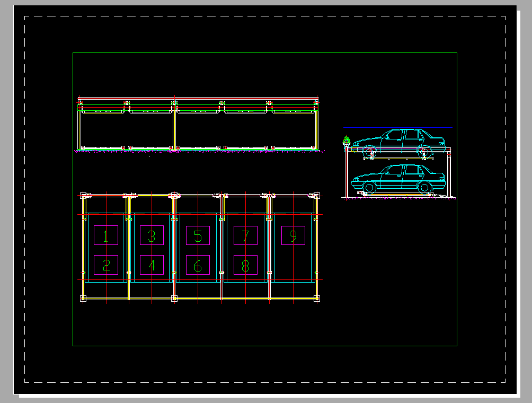Select parking slot number 2
Image resolution: width=532 pixels, height=403 pixels.
(106, 265)
